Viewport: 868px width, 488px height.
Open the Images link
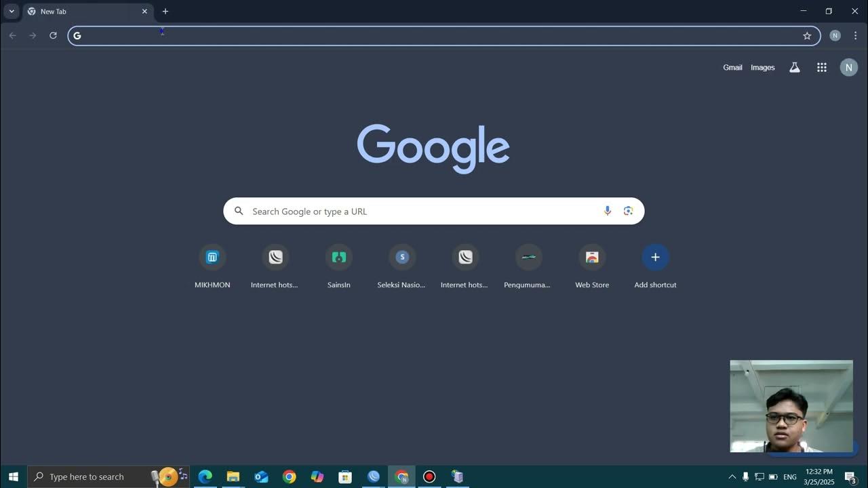tap(763, 67)
